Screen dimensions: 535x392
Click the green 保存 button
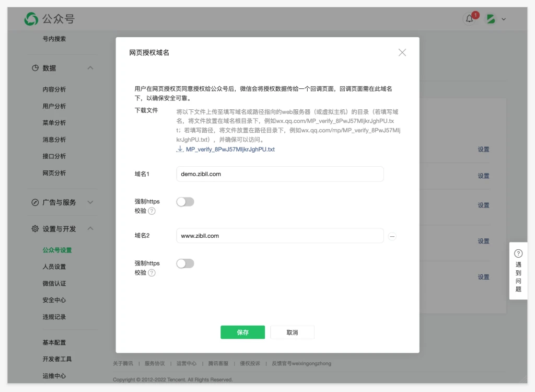point(242,332)
